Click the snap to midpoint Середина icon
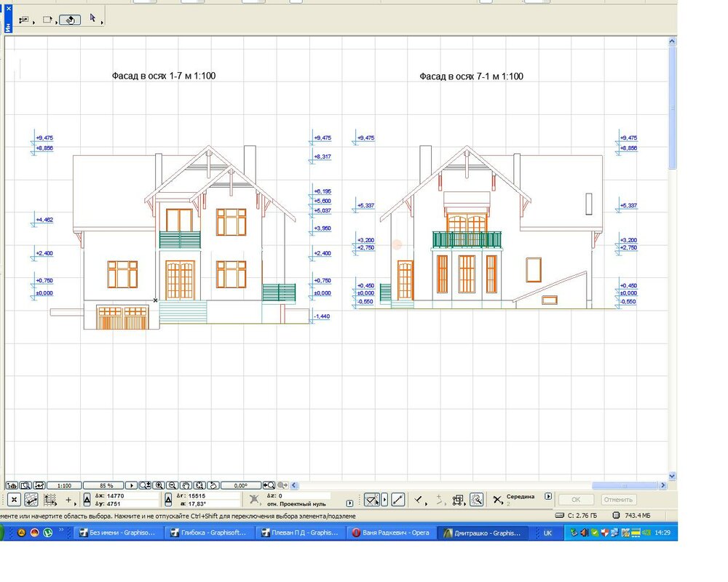 coord(497,500)
